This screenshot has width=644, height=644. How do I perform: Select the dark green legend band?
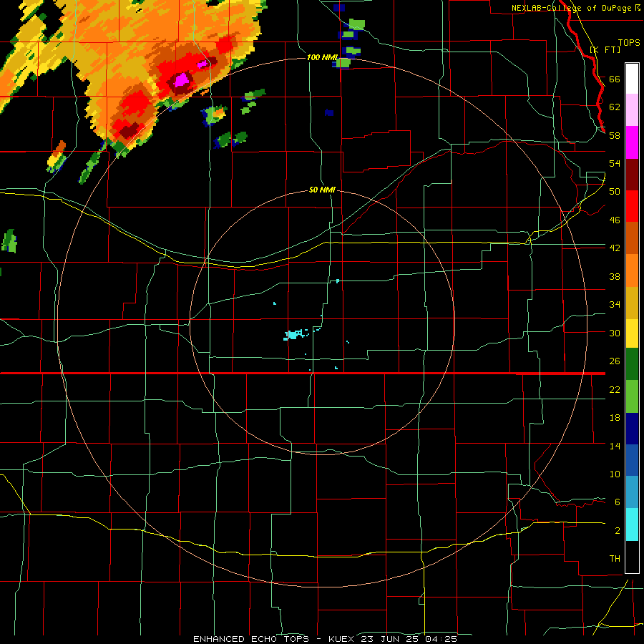pyautogui.click(x=632, y=364)
